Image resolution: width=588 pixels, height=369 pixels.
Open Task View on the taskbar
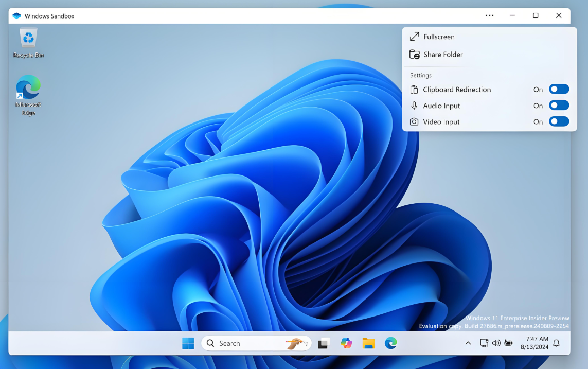(323, 343)
